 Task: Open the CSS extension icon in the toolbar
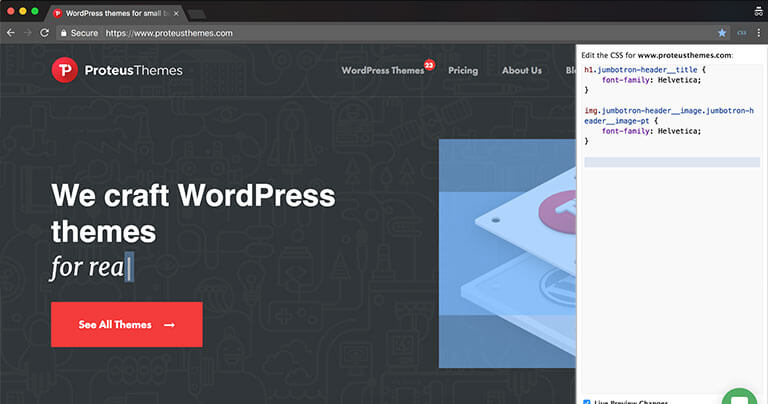(742, 33)
